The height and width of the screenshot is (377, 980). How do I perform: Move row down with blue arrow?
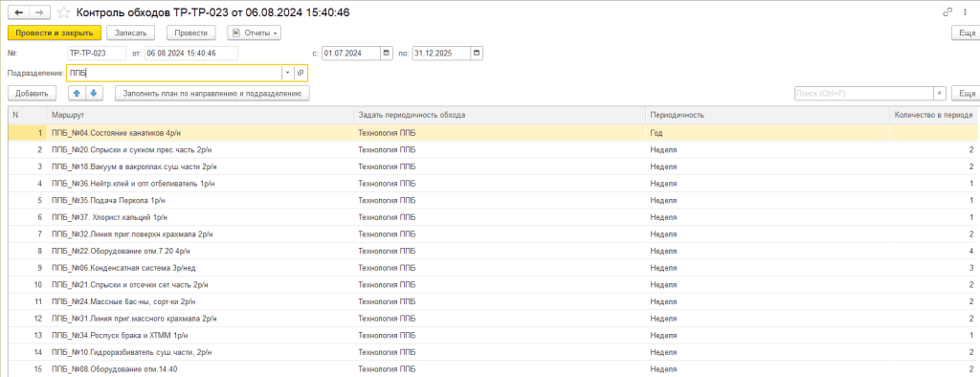click(93, 93)
